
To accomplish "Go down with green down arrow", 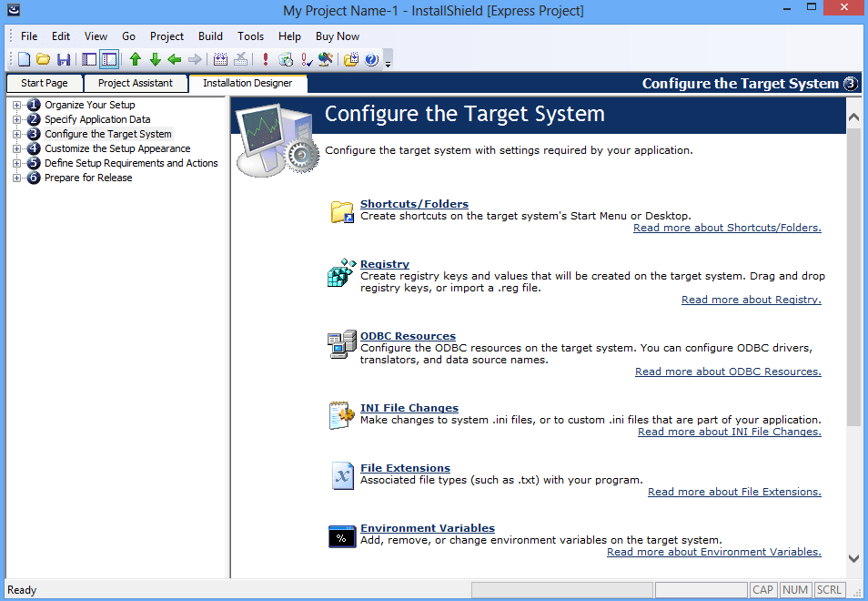I will click(x=155, y=59).
